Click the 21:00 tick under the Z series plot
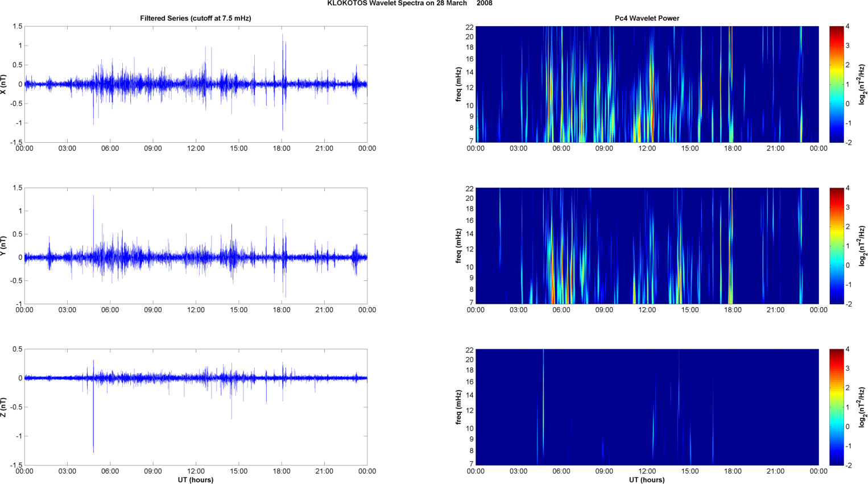The width and height of the screenshot is (868, 484). 324,471
